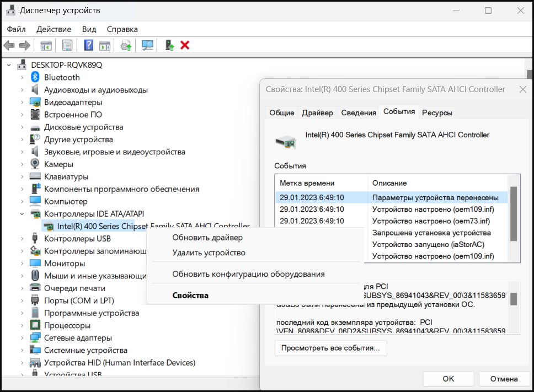Click the Сетевые адаптеры network icon
This screenshot has width=534, height=392.
pos(35,337)
